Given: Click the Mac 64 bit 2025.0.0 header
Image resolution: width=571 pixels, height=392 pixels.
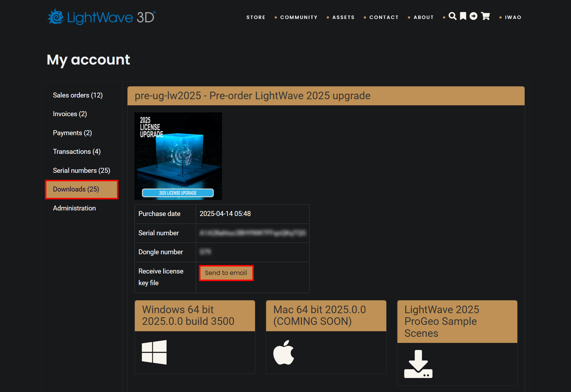Looking at the screenshot, I should (326, 316).
